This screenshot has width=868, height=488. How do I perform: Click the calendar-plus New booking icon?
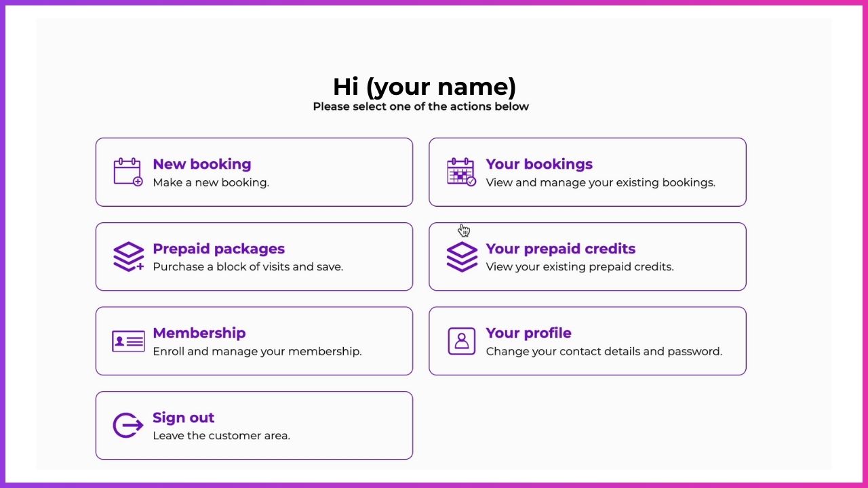[x=128, y=172]
